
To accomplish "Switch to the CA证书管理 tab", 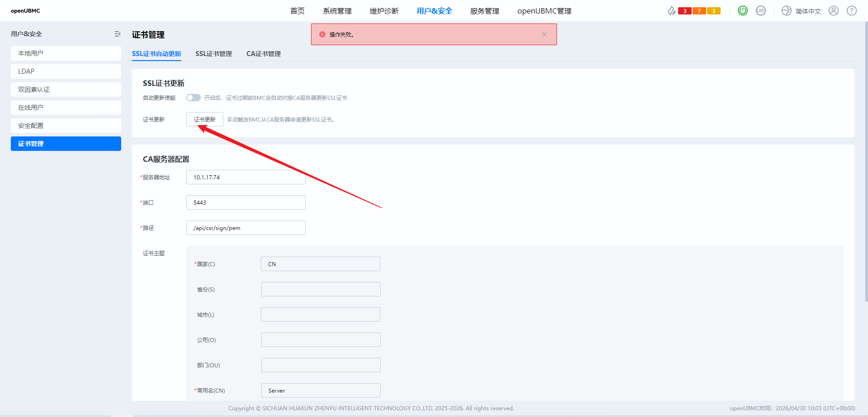I will click(264, 54).
